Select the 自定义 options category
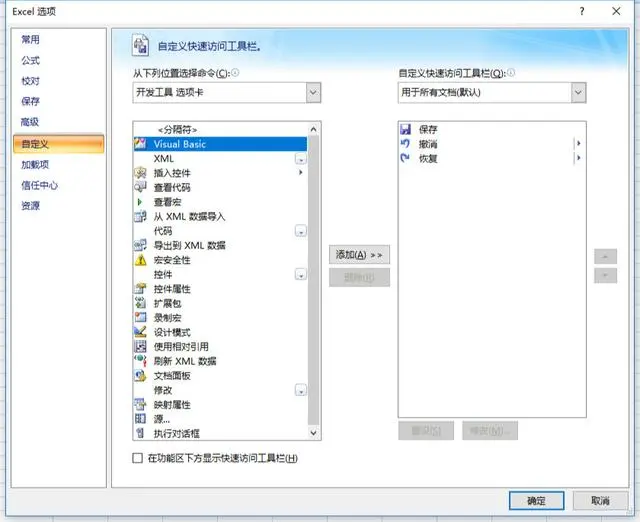The width and height of the screenshot is (640, 522). [x=59, y=144]
